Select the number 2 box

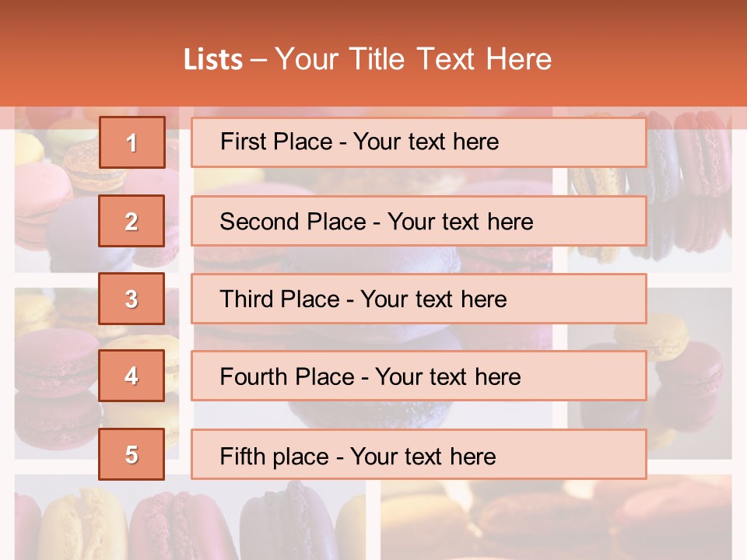pyautogui.click(x=132, y=221)
